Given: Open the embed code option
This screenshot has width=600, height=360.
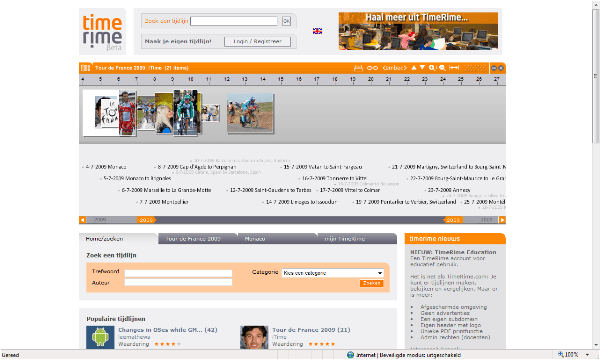Looking at the screenshot, I should click(395, 68).
